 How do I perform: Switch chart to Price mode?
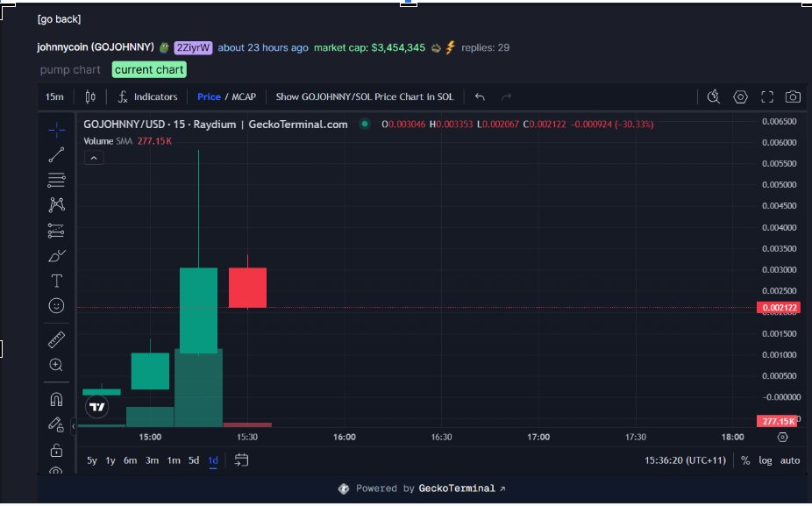[x=209, y=96]
